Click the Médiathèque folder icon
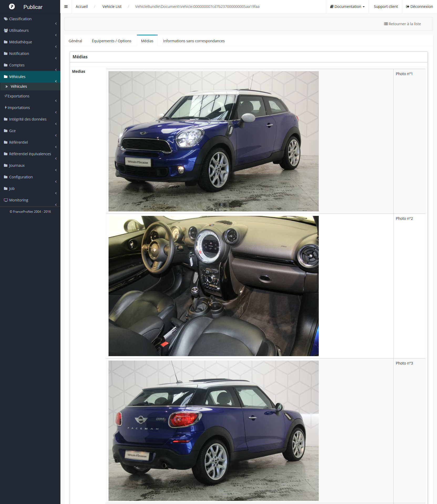The height and width of the screenshot is (504, 437). point(6,42)
